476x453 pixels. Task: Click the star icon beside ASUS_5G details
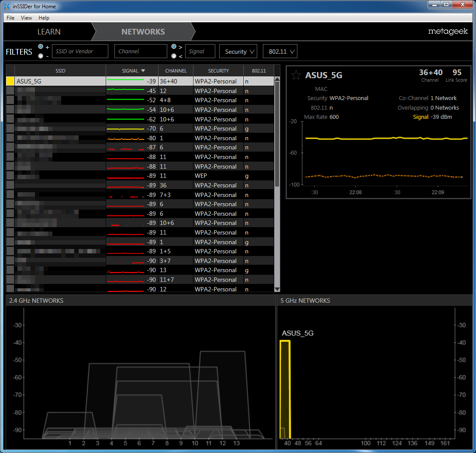[x=296, y=75]
